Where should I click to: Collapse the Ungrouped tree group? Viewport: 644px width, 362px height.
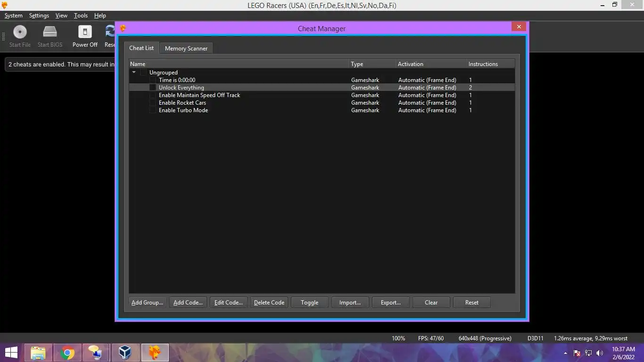coord(134,73)
